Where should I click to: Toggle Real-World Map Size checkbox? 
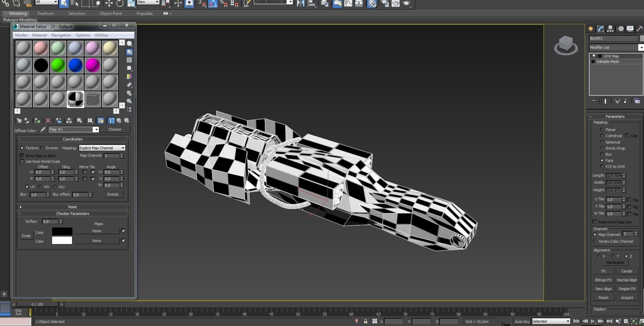point(595,222)
